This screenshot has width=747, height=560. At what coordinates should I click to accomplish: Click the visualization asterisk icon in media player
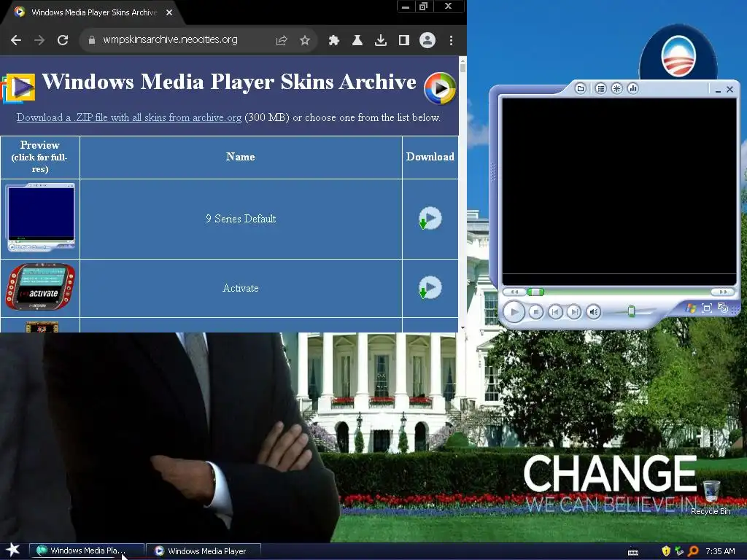pos(617,88)
